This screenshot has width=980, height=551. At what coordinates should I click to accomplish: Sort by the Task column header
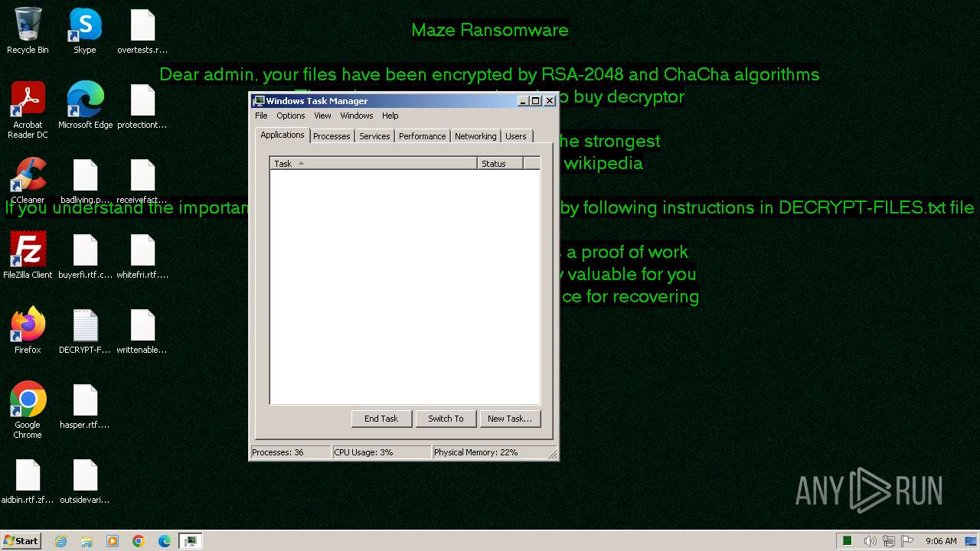(374, 163)
